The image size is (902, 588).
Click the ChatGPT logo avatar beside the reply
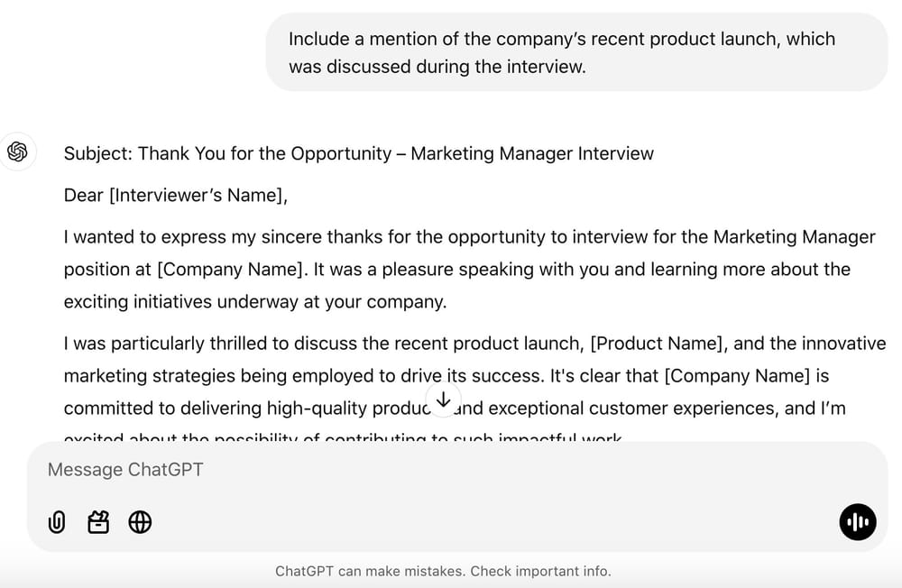point(18,152)
